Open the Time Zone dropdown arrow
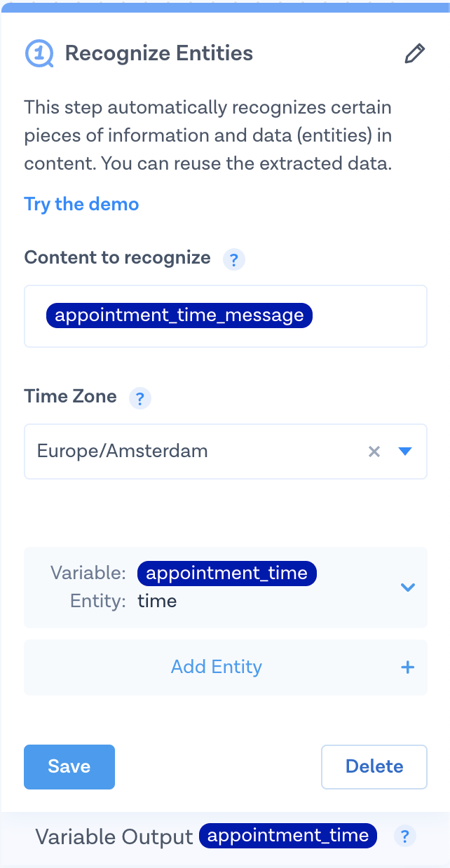 [404, 452]
